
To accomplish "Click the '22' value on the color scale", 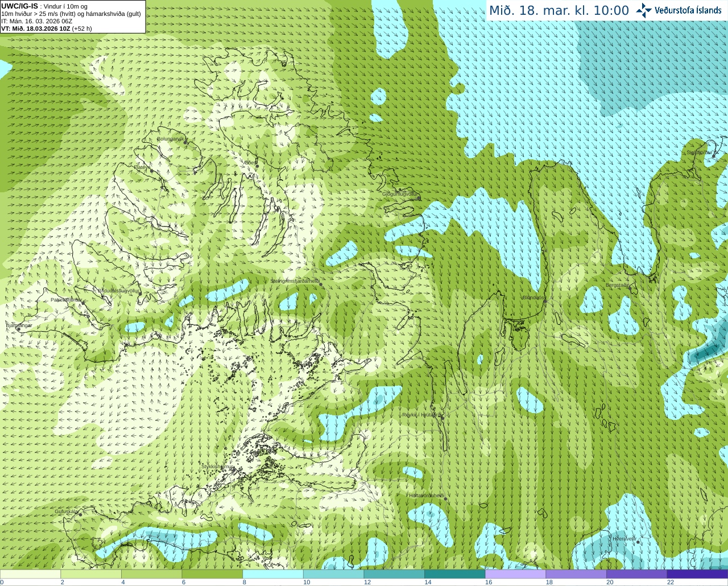I will pyautogui.click(x=671, y=582).
